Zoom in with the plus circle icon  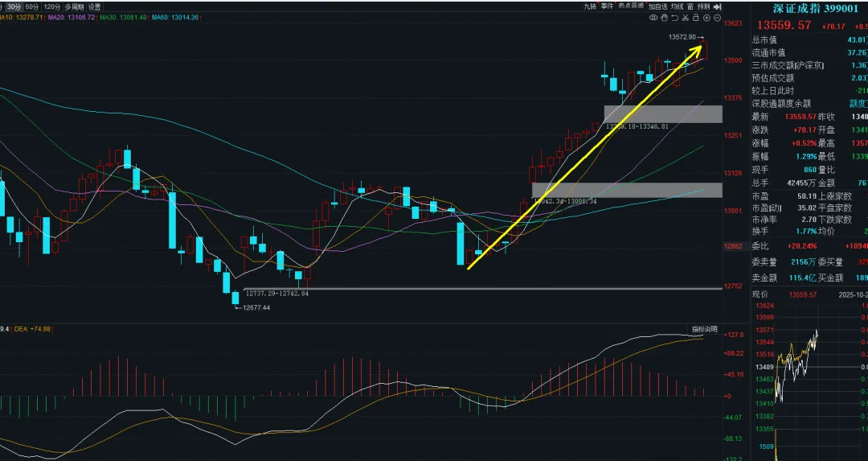click(x=706, y=18)
